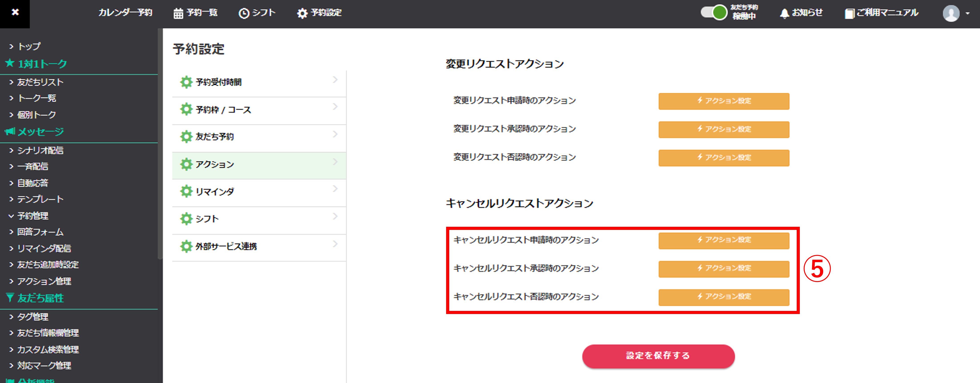Open テンプレート in sidebar
980x383 pixels.
(40, 199)
